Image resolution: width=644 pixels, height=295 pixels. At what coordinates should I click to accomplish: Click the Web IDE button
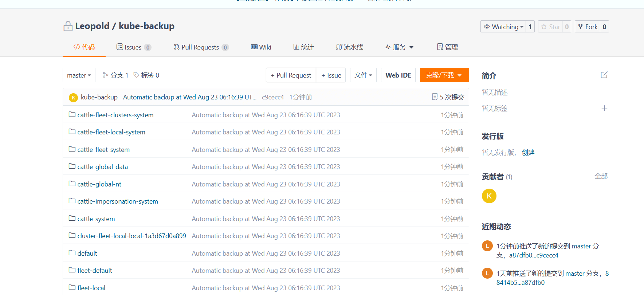398,75
